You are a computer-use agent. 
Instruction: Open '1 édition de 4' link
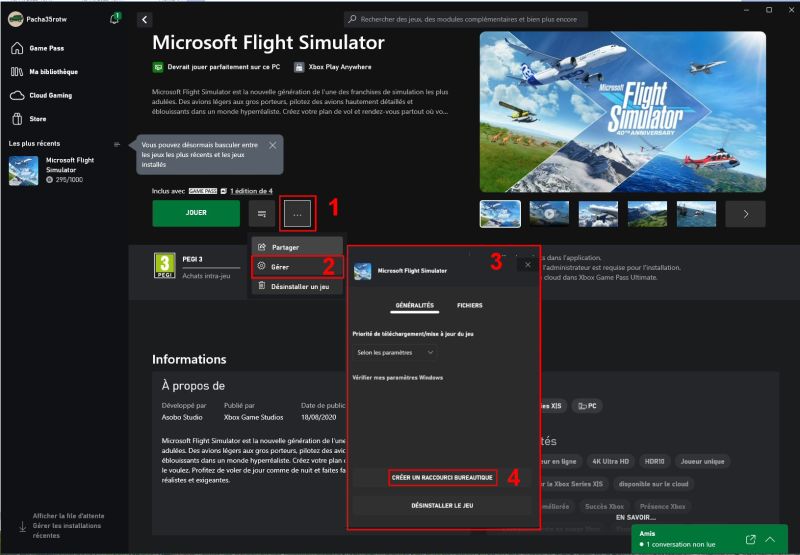[252, 191]
